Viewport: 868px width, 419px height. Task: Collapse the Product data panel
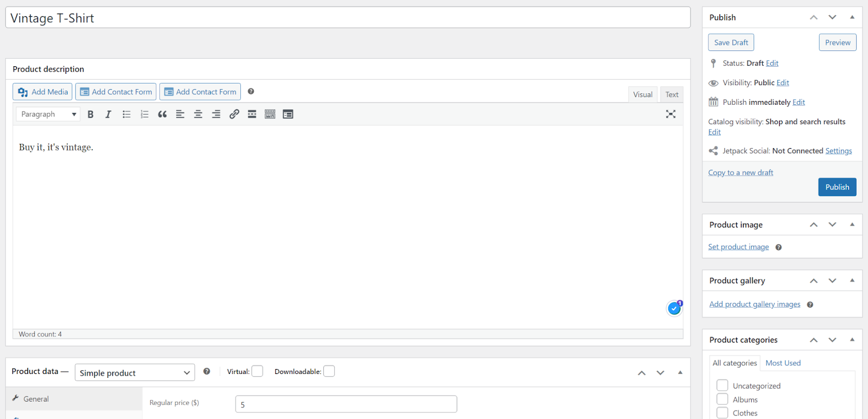680,372
